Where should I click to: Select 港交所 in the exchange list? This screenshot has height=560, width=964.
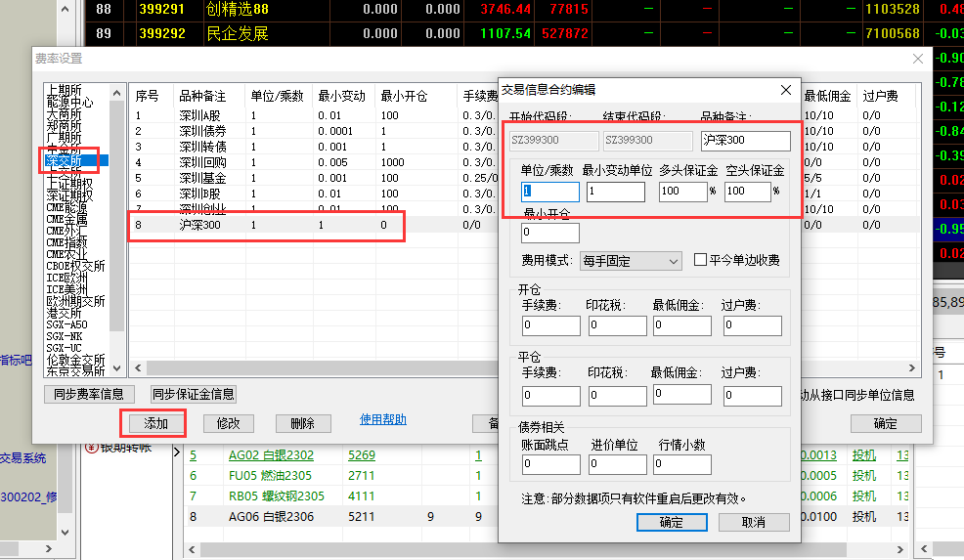[65, 313]
